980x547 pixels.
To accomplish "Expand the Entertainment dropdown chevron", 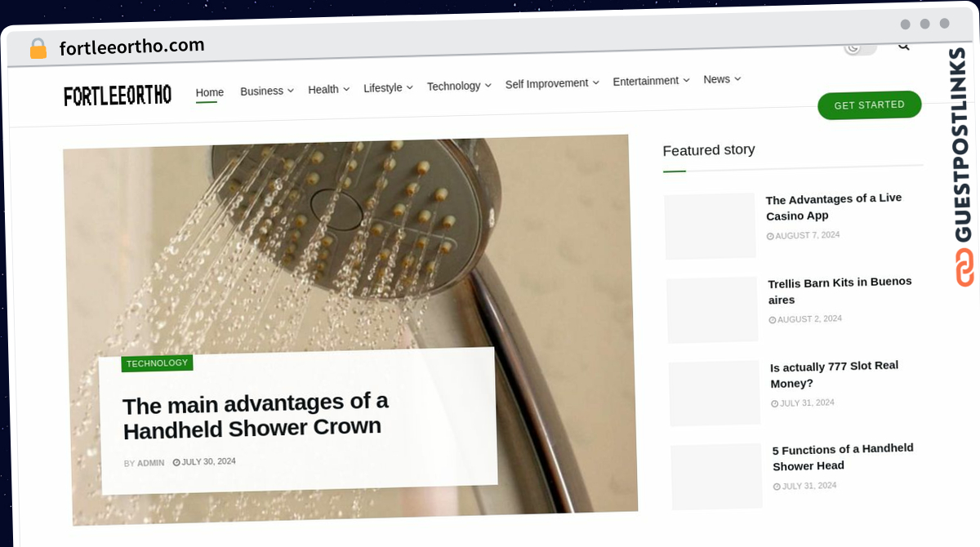I will 686,80.
